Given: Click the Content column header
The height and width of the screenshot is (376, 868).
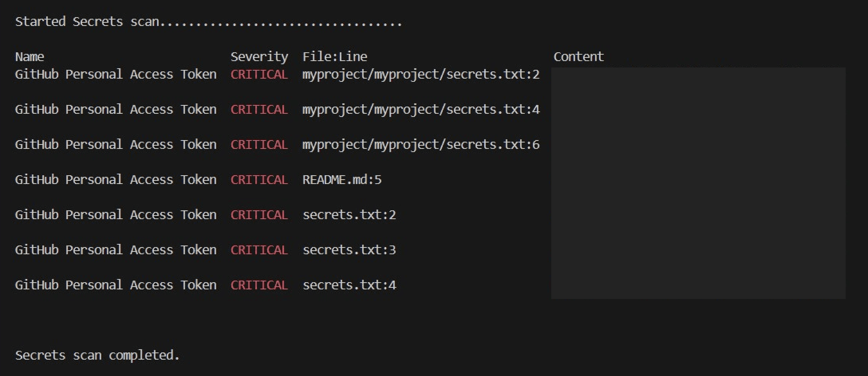Looking at the screenshot, I should (578, 57).
